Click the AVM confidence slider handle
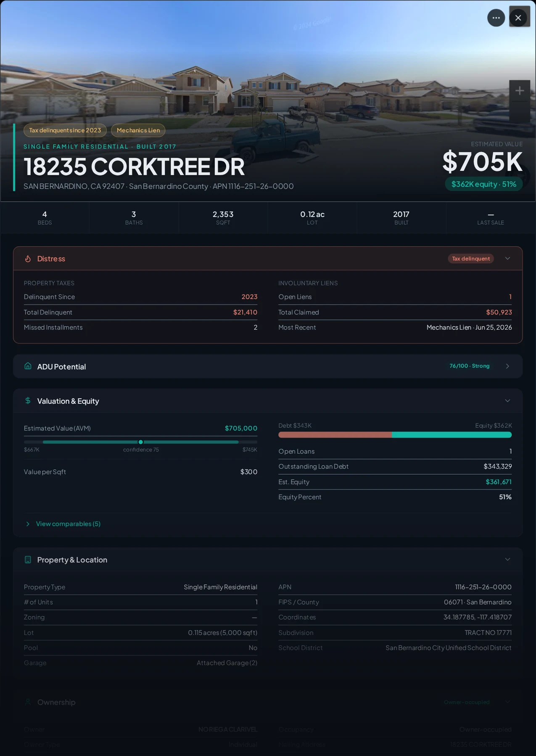The height and width of the screenshot is (756, 536). coord(141,442)
